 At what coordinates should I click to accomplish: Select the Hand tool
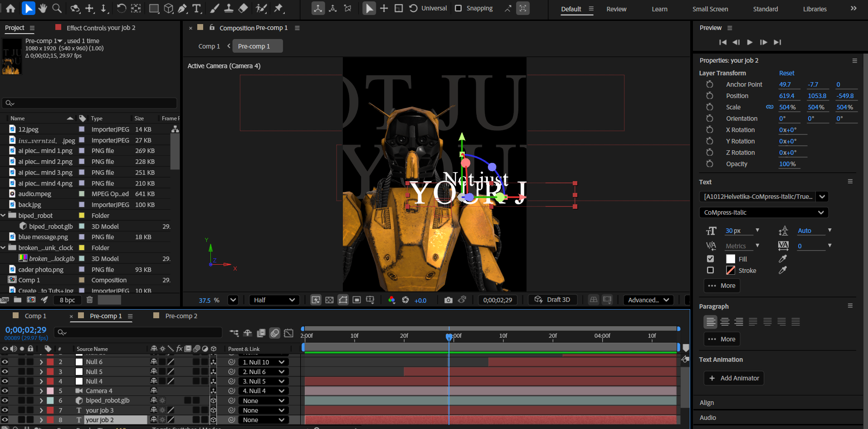43,8
